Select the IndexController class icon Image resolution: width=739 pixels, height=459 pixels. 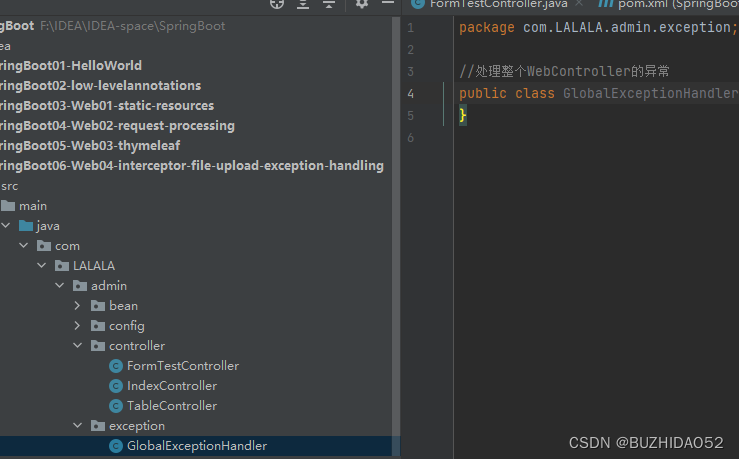tap(116, 386)
